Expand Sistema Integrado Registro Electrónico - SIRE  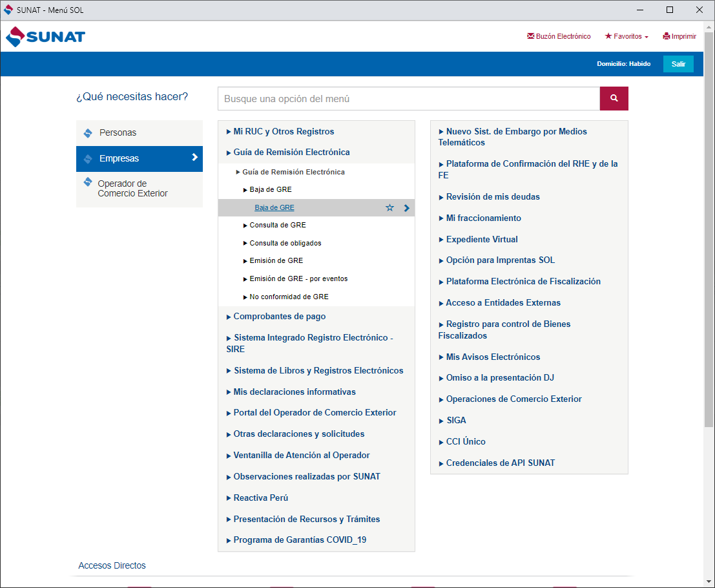click(x=310, y=343)
